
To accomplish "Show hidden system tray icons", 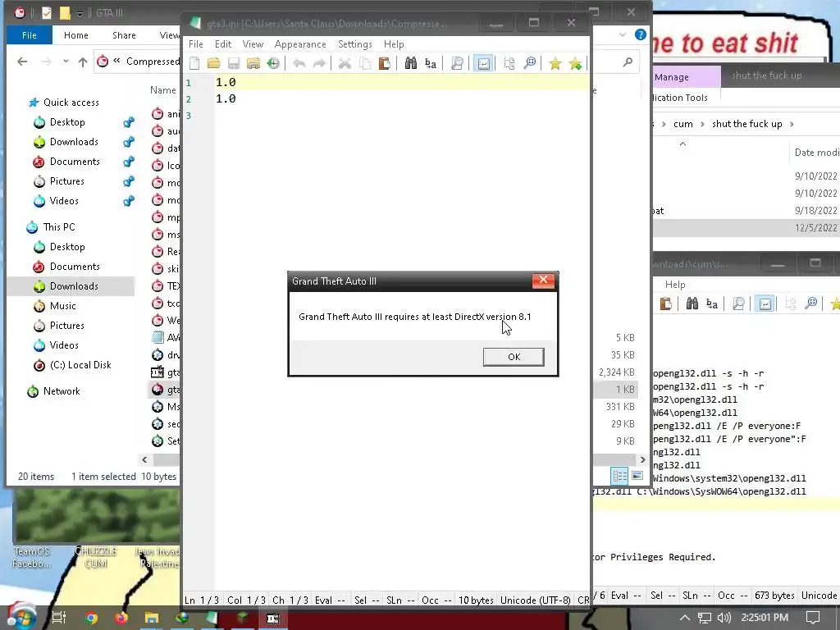I will pyautogui.click(x=684, y=618).
